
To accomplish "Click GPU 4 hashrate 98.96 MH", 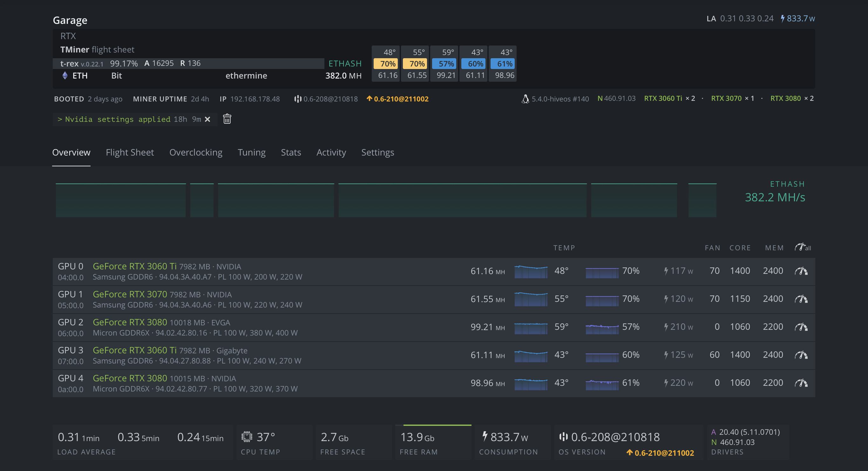I will (x=488, y=383).
